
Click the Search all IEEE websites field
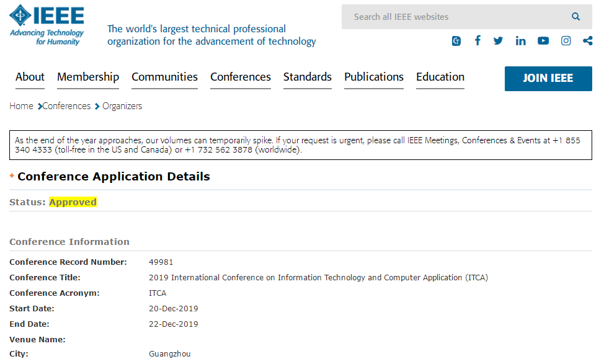point(466,17)
